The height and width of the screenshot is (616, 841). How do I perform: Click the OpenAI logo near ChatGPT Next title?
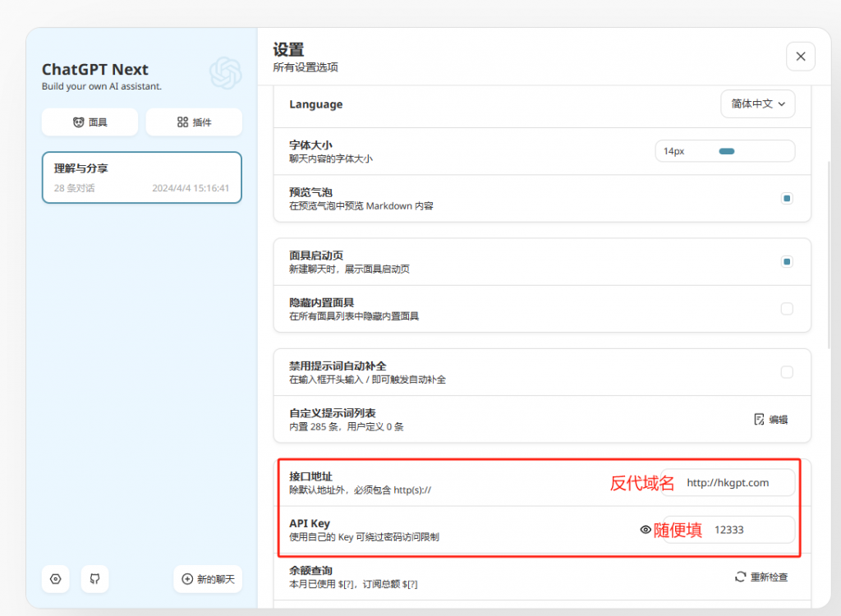225,74
